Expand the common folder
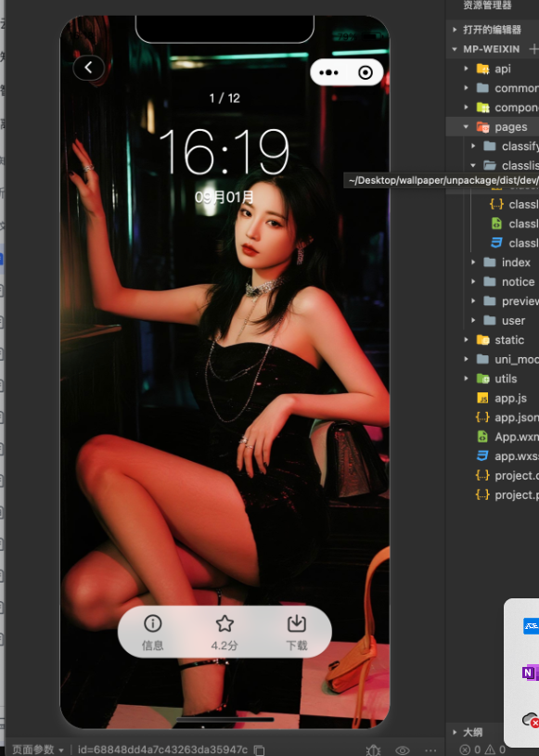539x756 pixels. point(493,88)
